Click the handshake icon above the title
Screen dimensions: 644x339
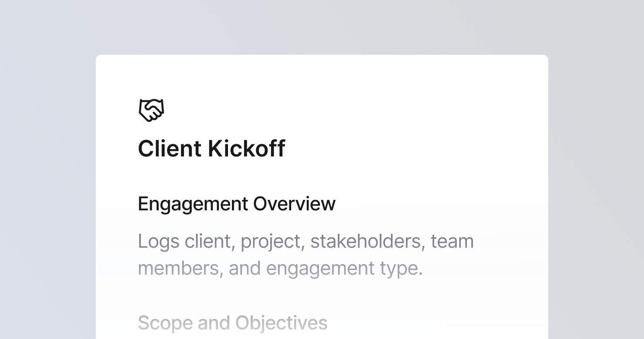(x=151, y=110)
